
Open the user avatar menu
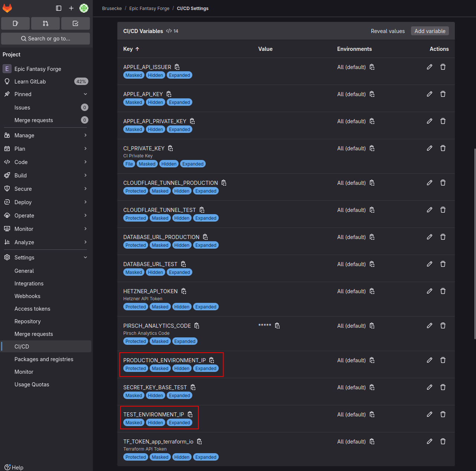pyautogui.click(x=84, y=8)
